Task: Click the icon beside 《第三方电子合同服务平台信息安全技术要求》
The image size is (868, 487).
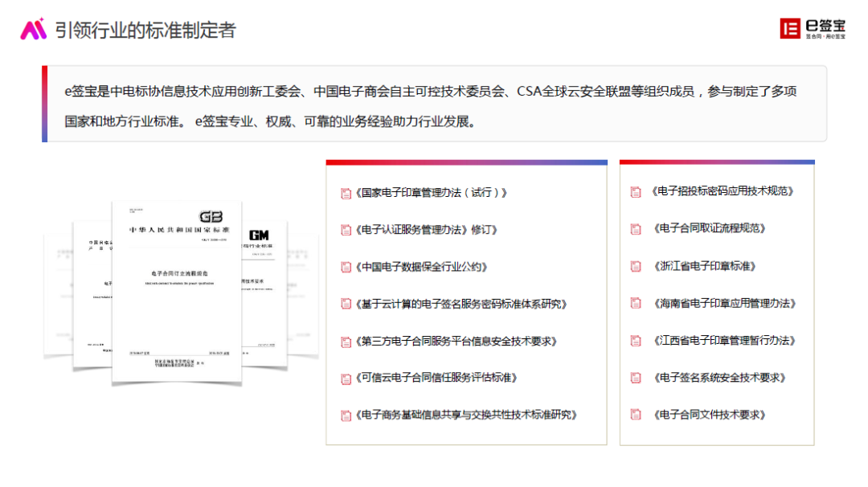Action: click(346, 342)
